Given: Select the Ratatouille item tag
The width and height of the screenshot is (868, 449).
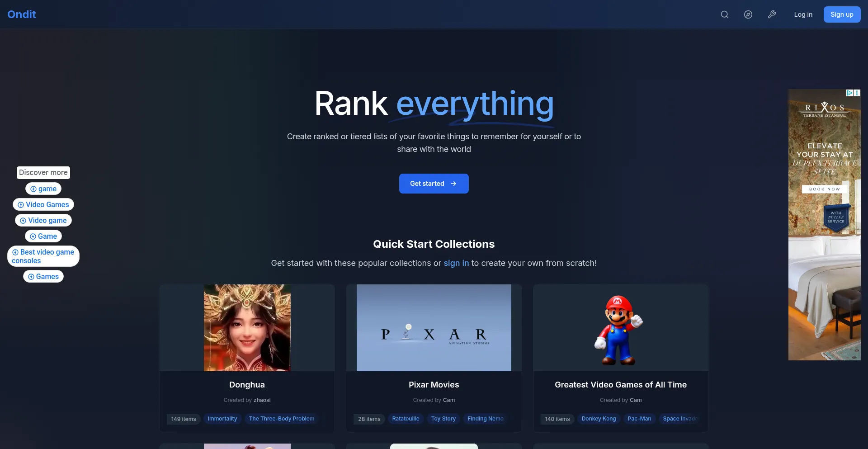Looking at the screenshot, I should click(x=406, y=419).
